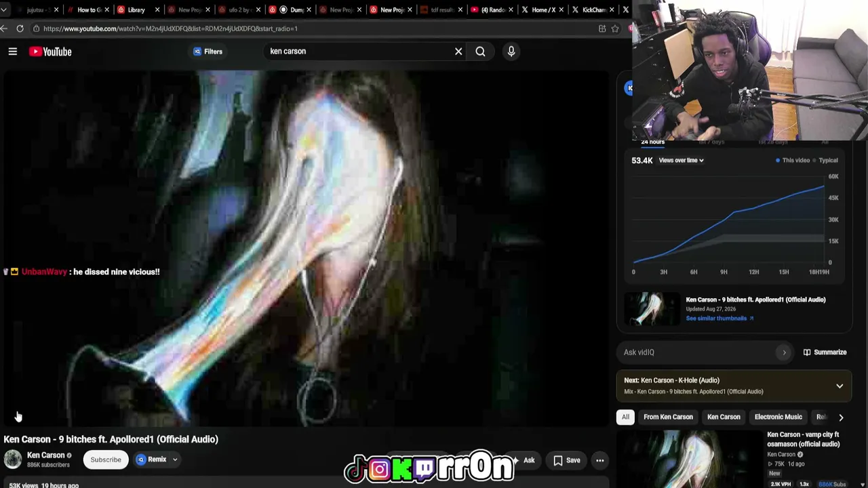Open the 'Views over time' dropdown
This screenshot has height=488, width=868.
click(681, 161)
